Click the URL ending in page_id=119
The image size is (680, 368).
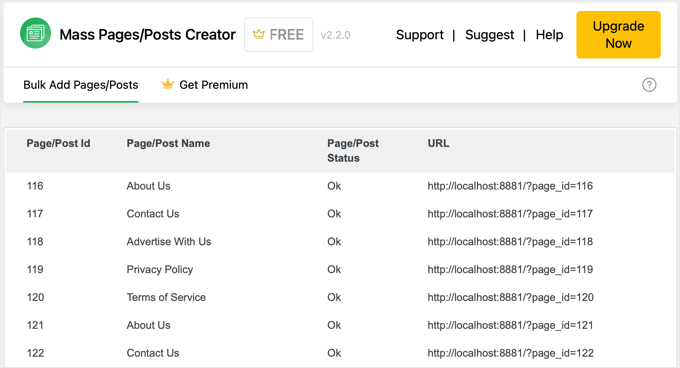tap(510, 270)
